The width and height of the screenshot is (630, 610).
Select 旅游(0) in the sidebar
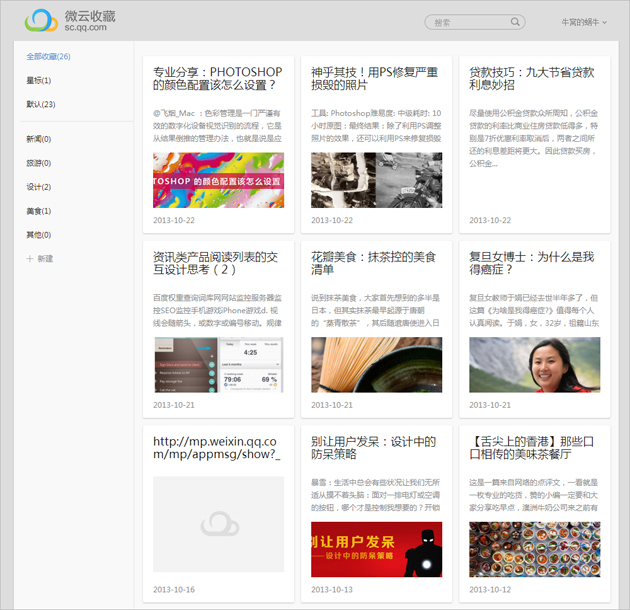point(39,163)
